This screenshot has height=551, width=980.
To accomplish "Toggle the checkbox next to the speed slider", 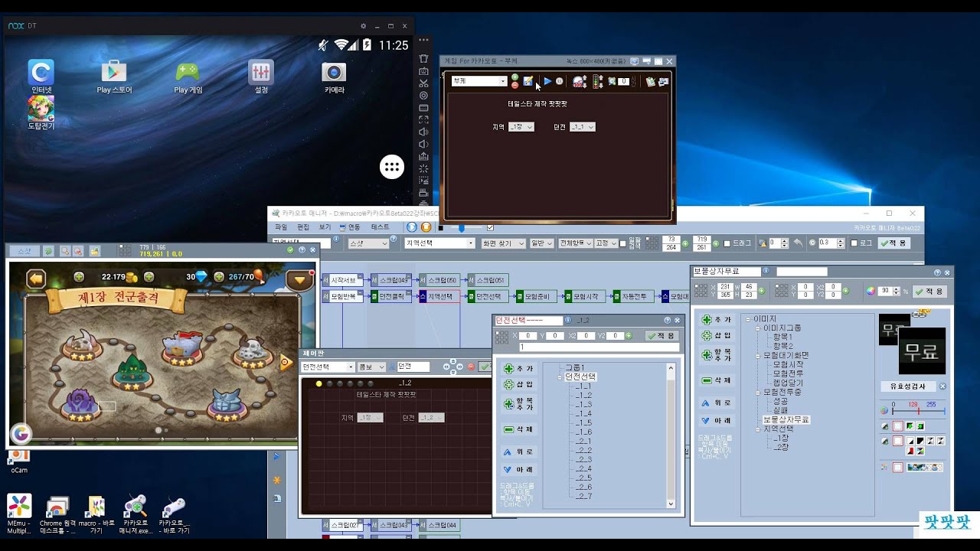I will pyautogui.click(x=490, y=227).
